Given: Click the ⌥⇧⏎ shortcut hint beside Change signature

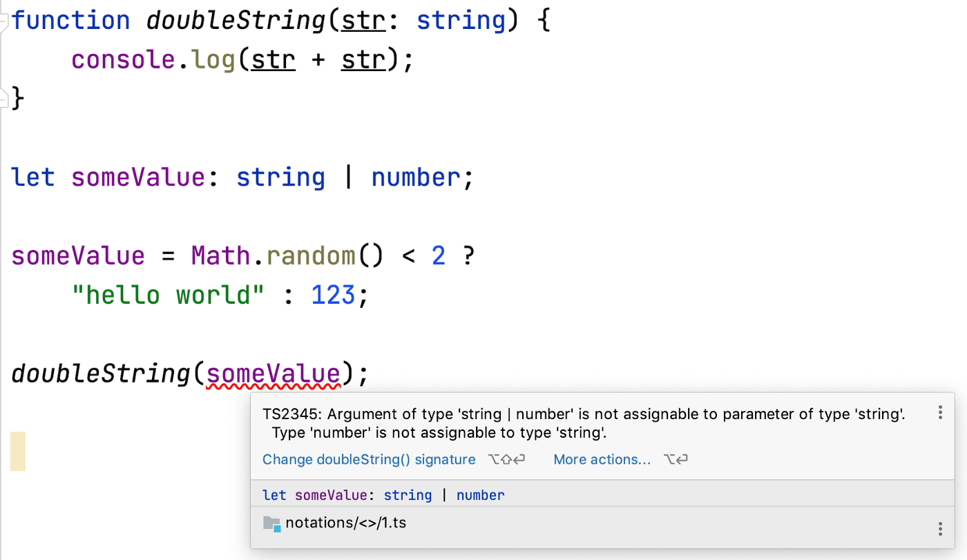Looking at the screenshot, I should [506, 459].
